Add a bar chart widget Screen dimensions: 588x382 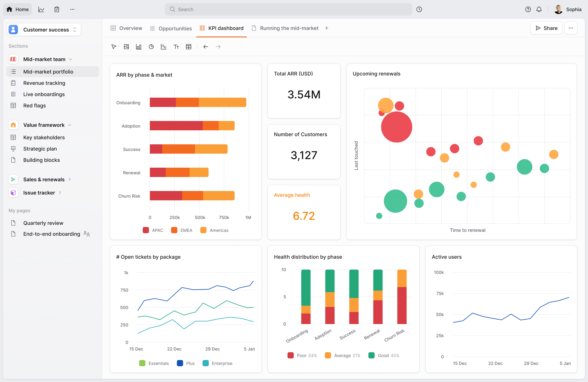click(x=139, y=47)
